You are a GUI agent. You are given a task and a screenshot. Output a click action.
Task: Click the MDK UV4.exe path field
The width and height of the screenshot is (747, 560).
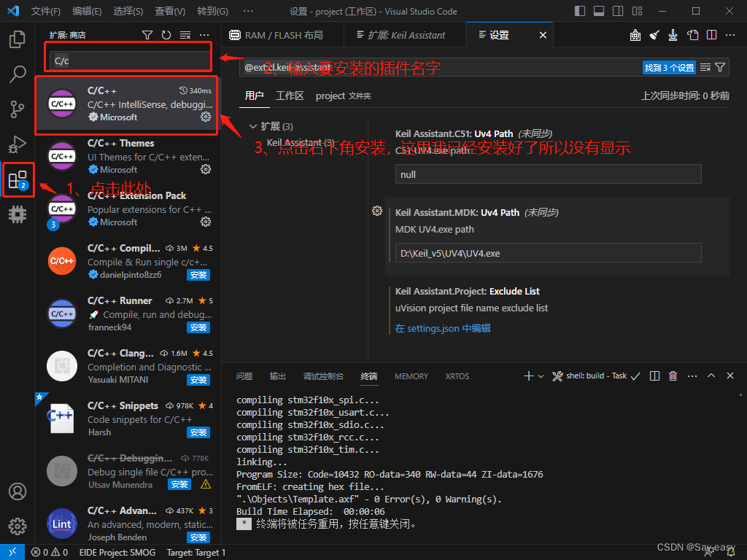click(x=548, y=253)
